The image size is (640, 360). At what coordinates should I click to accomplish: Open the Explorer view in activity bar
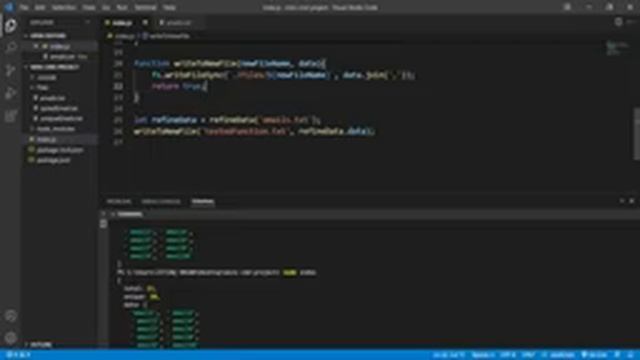(11, 25)
